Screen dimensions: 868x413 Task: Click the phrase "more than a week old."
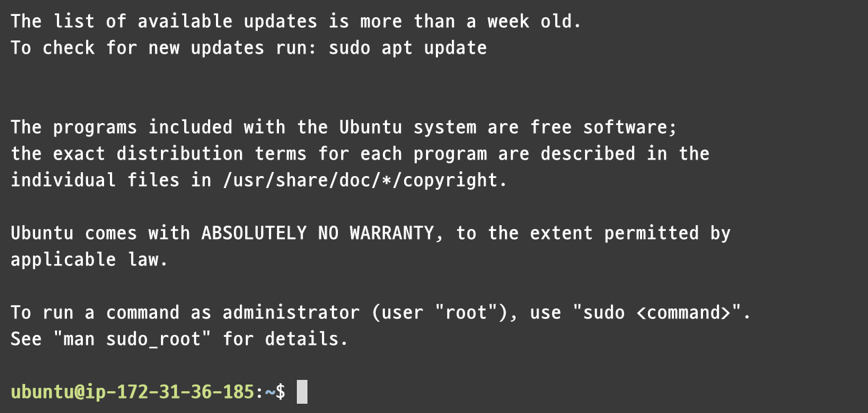point(471,21)
